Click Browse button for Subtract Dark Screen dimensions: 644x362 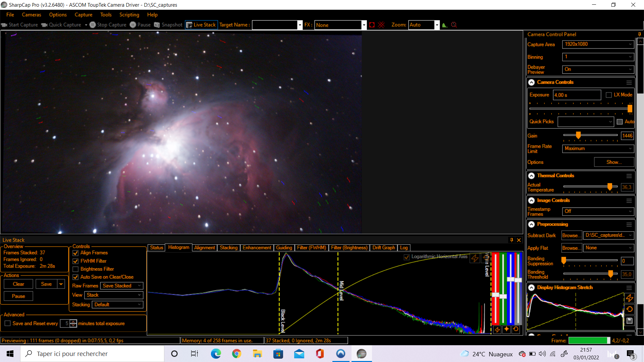point(571,235)
